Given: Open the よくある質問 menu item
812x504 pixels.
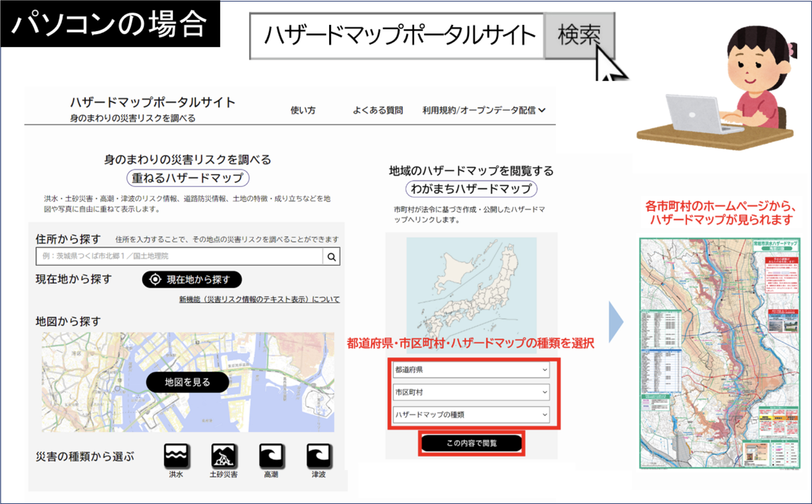Looking at the screenshot, I should pyautogui.click(x=377, y=110).
